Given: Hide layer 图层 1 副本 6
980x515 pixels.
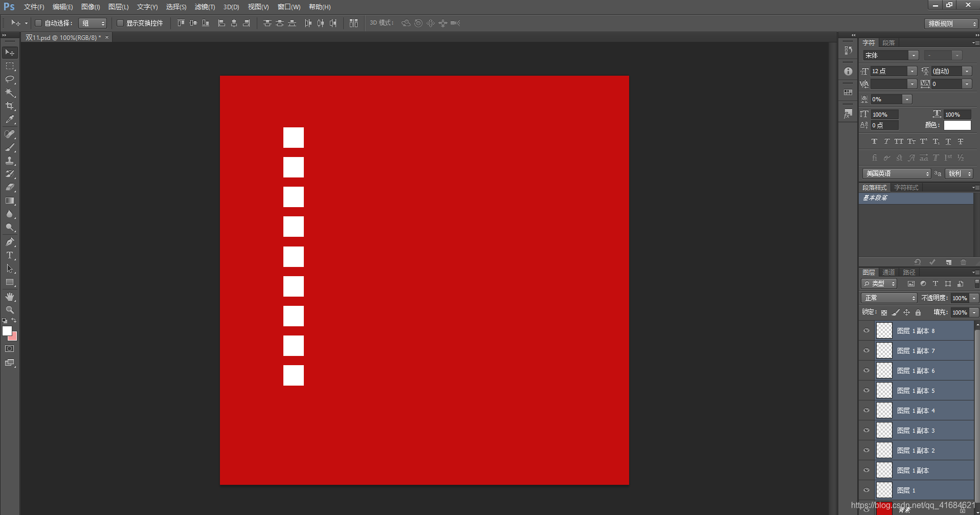Looking at the screenshot, I should click(x=866, y=371).
